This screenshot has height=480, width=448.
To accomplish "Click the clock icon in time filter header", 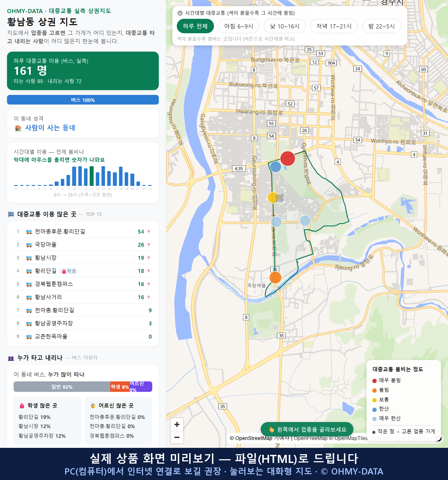I will (x=180, y=13).
